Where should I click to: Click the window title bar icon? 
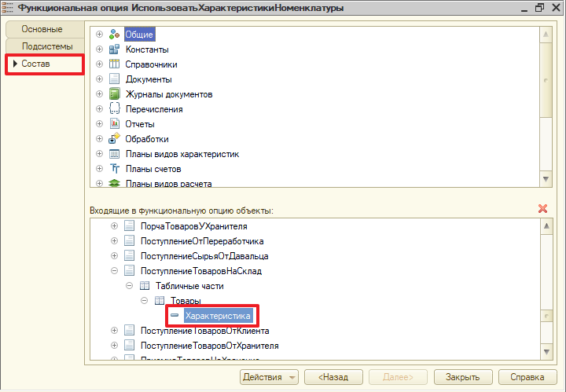pyautogui.click(x=7, y=8)
